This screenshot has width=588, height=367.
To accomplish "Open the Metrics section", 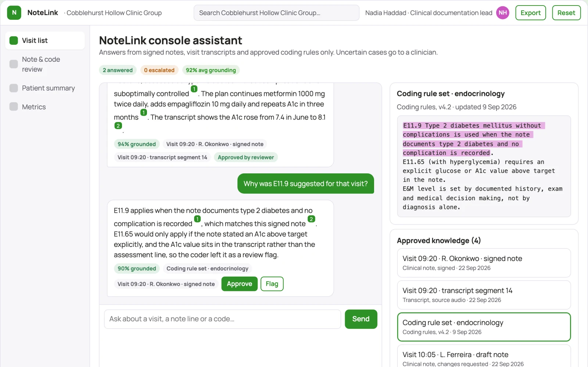I will coord(45,107).
